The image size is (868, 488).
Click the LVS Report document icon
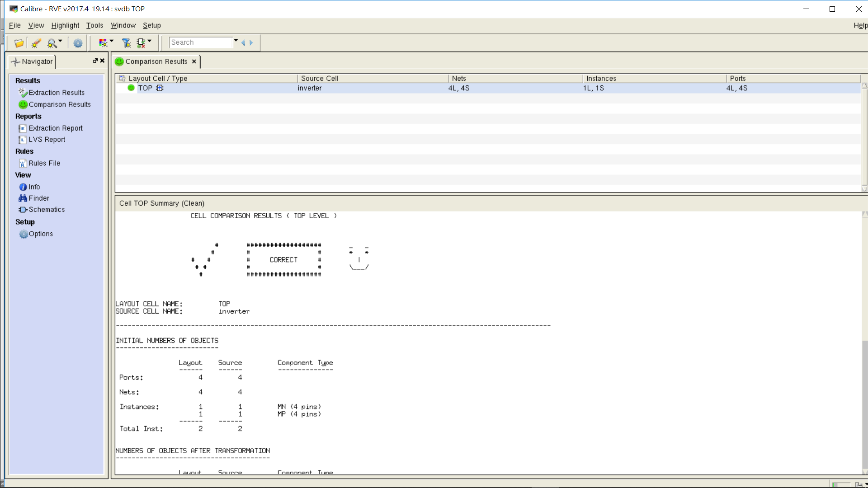22,140
